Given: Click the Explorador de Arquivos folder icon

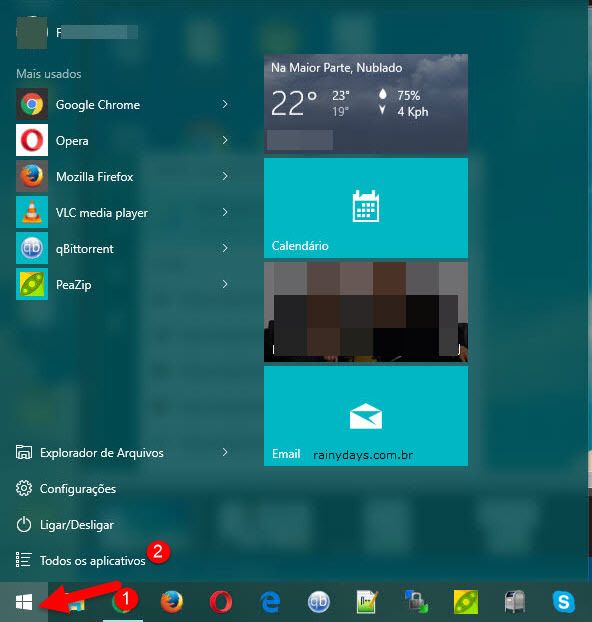Looking at the screenshot, I should pyautogui.click(x=24, y=452).
